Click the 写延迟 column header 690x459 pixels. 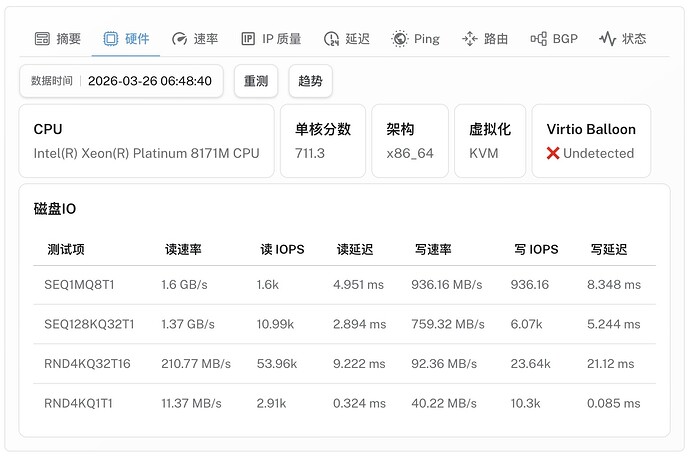[609, 250]
